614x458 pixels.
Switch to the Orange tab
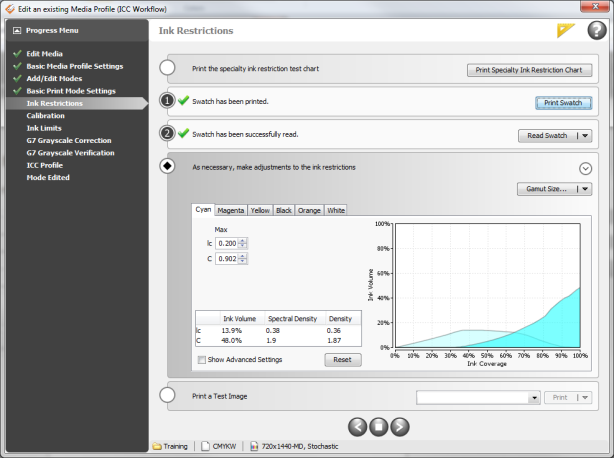click(310, 210)
